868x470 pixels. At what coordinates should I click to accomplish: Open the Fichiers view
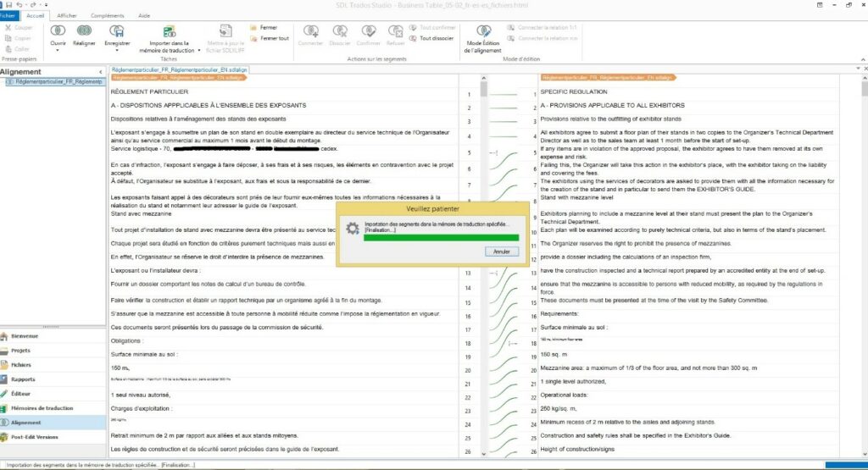(x=53, y=365)
